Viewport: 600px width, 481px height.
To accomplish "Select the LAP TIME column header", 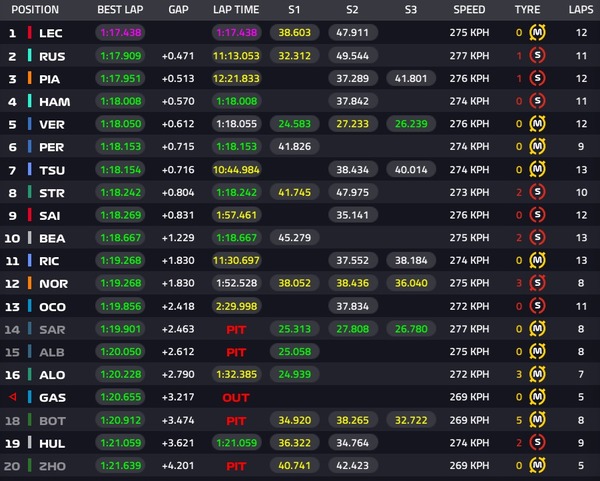I will tap(236, 10).
